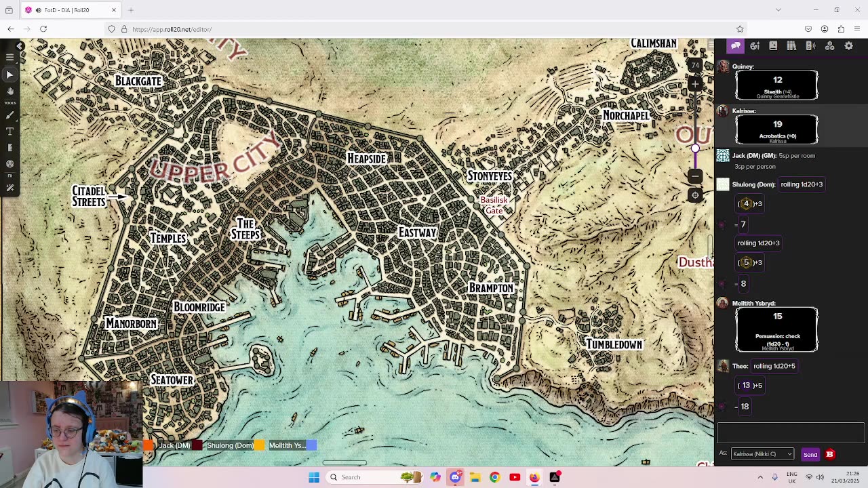Open File Explorer from taskbar
The width and height of the screenshot is (868, 488).
(x=475, y=477)
